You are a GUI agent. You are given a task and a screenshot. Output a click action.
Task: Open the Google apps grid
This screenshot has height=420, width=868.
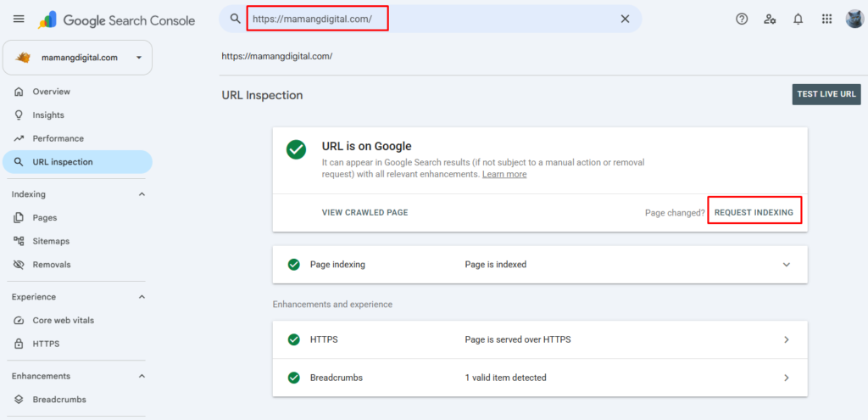tap(827, 19)
